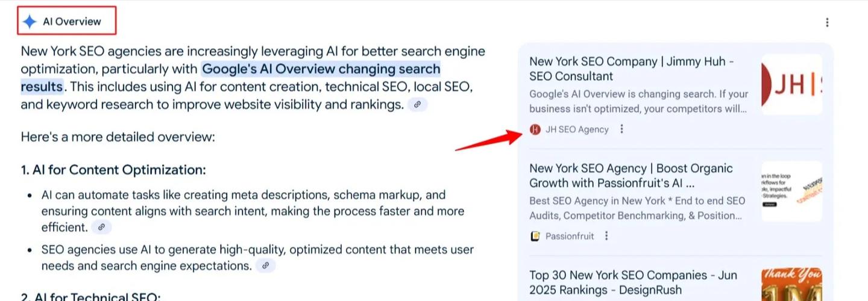Click the 'AI Overview' label text
868x301 pixels.
[x=72, y=22]
